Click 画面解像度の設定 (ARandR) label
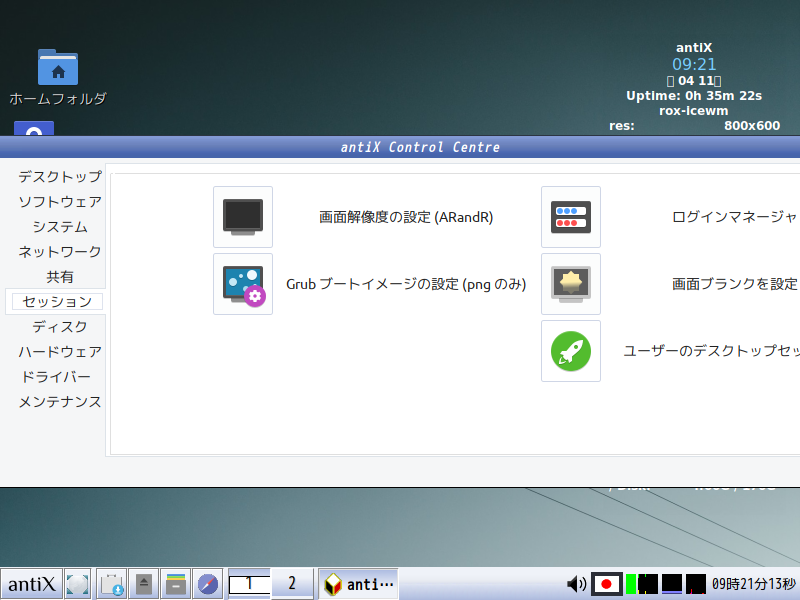 (406, 217)
